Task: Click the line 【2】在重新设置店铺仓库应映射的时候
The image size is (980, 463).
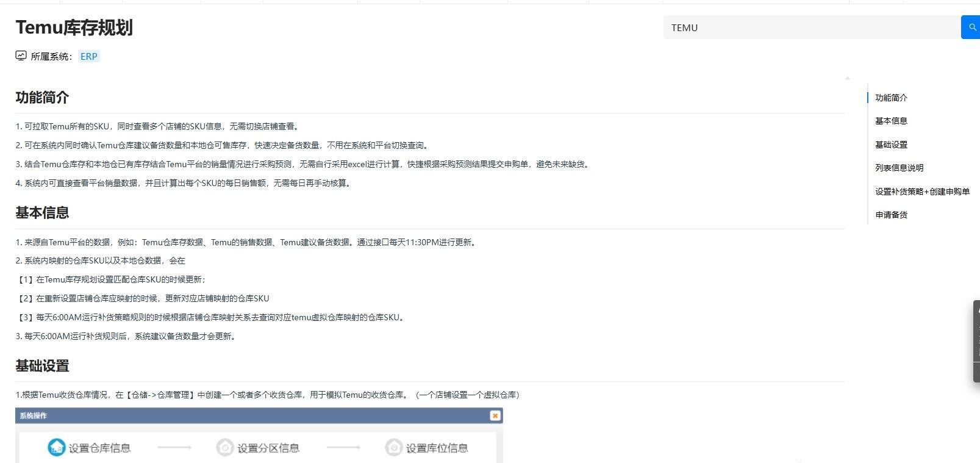Action: 142,298
